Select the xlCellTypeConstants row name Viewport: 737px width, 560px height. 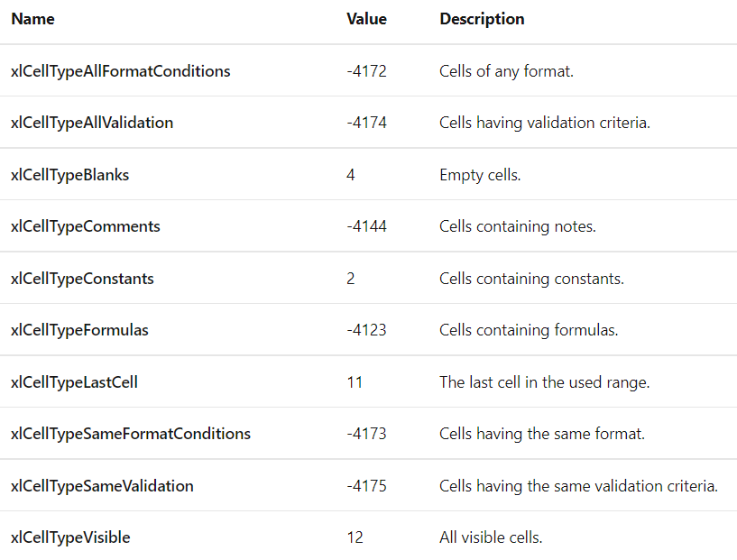[x=82, y=279]
